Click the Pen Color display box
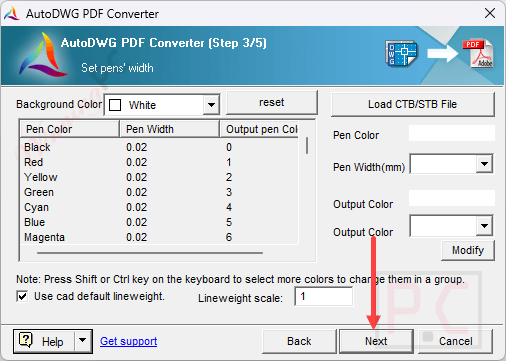The height and width of the screenshot is (361, 506). [x=452, y=133]
